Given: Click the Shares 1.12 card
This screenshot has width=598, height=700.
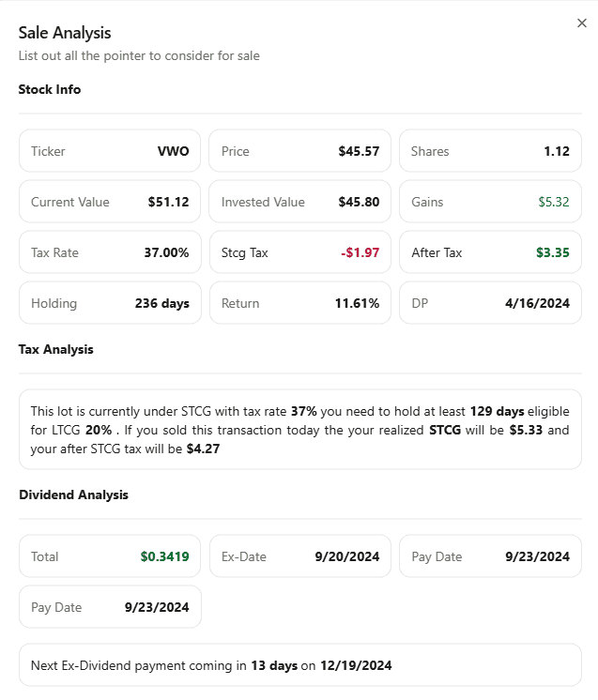Looking at the screenshot, I should coord(490,151).
